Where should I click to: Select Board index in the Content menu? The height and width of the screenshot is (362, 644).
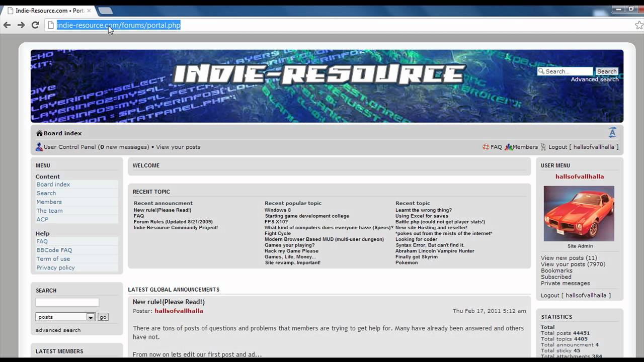53,185
